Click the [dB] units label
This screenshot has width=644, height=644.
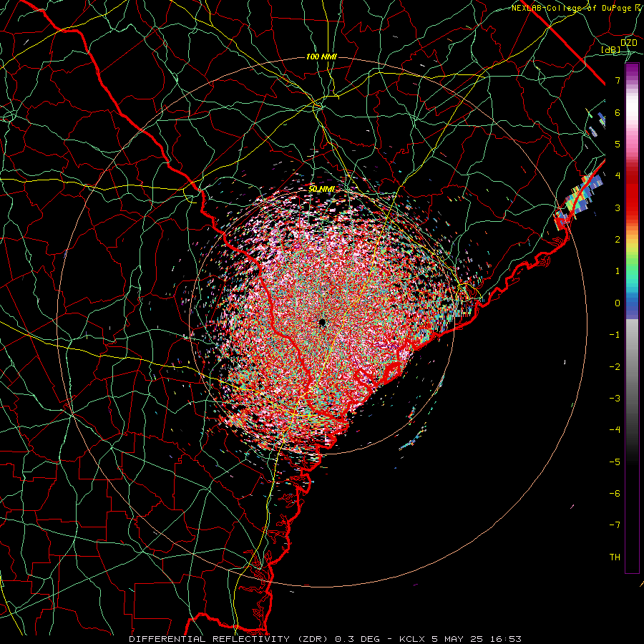[611, 50]
